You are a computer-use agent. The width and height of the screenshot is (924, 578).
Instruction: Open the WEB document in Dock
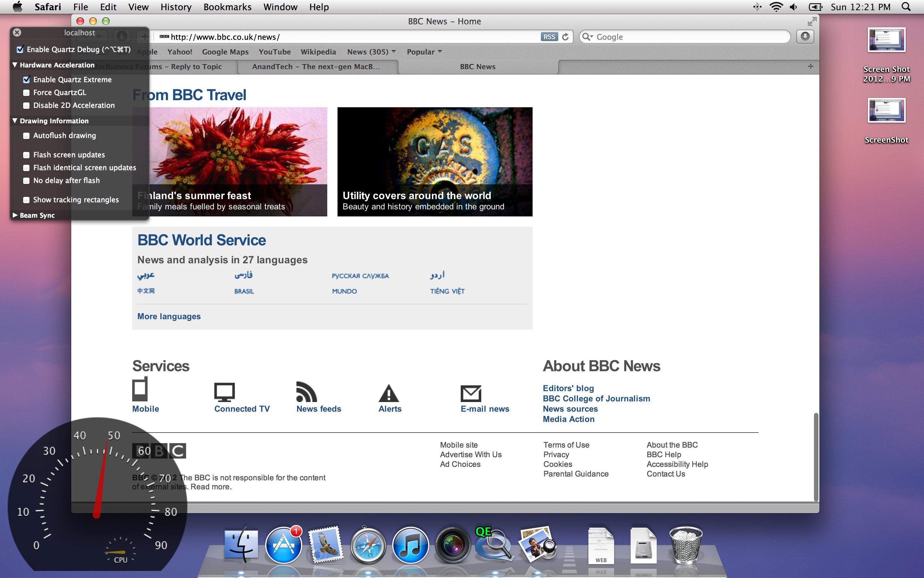pos(601,546)
